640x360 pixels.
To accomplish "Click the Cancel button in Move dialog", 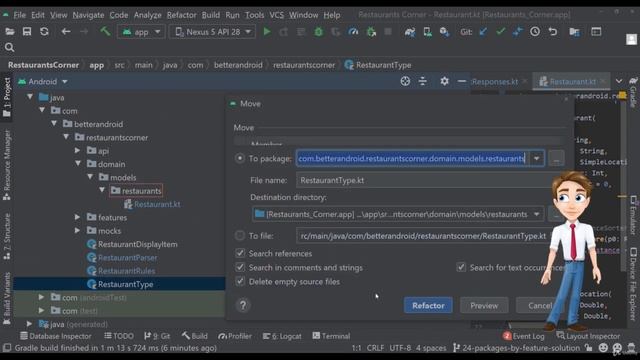I will click(540, 305).
